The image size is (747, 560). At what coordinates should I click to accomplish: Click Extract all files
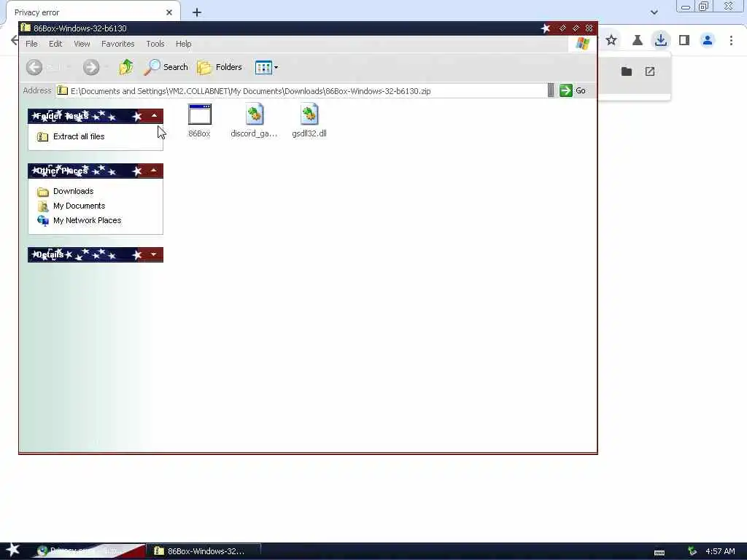tap(79, 136)
